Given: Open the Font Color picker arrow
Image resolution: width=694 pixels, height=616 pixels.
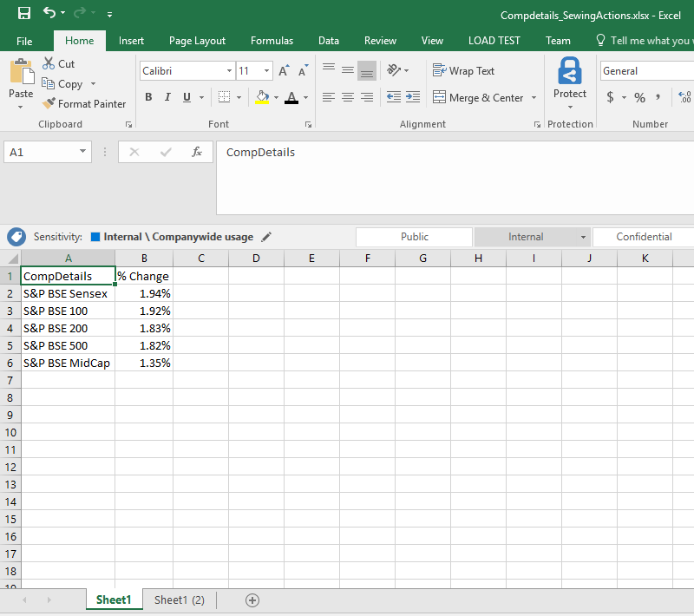Looking at the screenshot, I should point(305,99).
